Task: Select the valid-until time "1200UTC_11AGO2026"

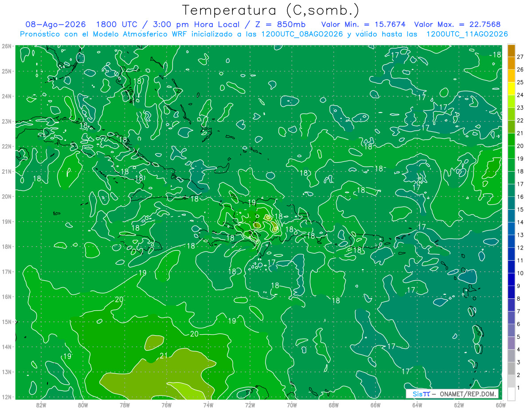Action: click(x=467, y=34)
